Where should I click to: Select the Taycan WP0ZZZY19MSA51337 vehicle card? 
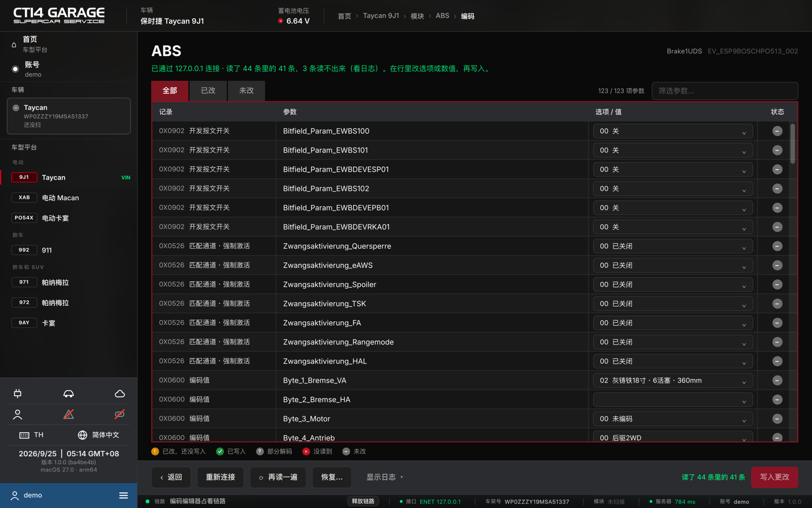point(69,116)
